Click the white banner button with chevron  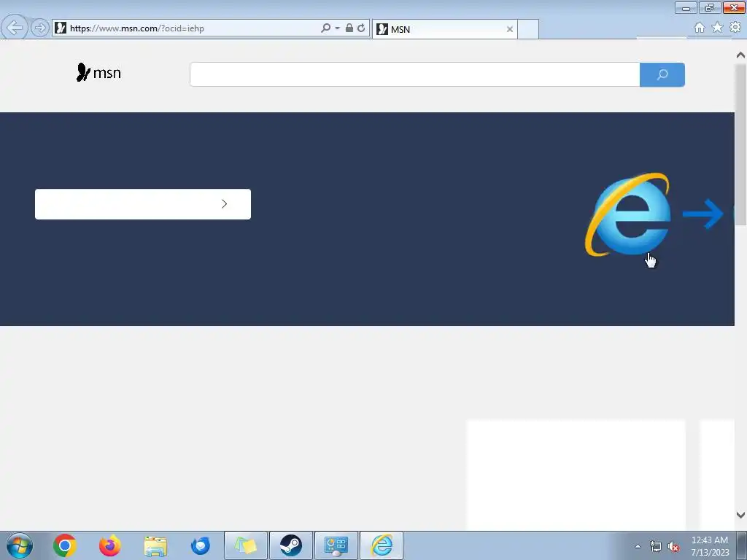click(x=143, y=204)
